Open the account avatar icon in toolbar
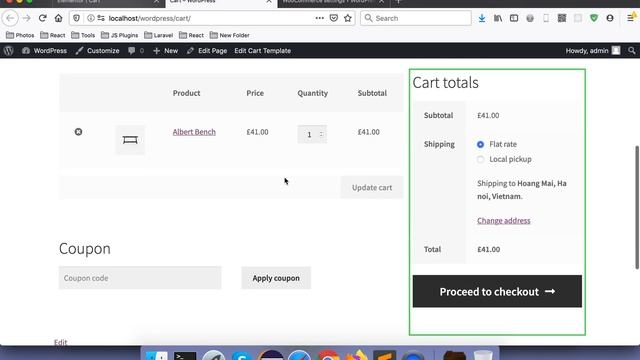The height and width of the screenshot is (360, 640). 610,18
